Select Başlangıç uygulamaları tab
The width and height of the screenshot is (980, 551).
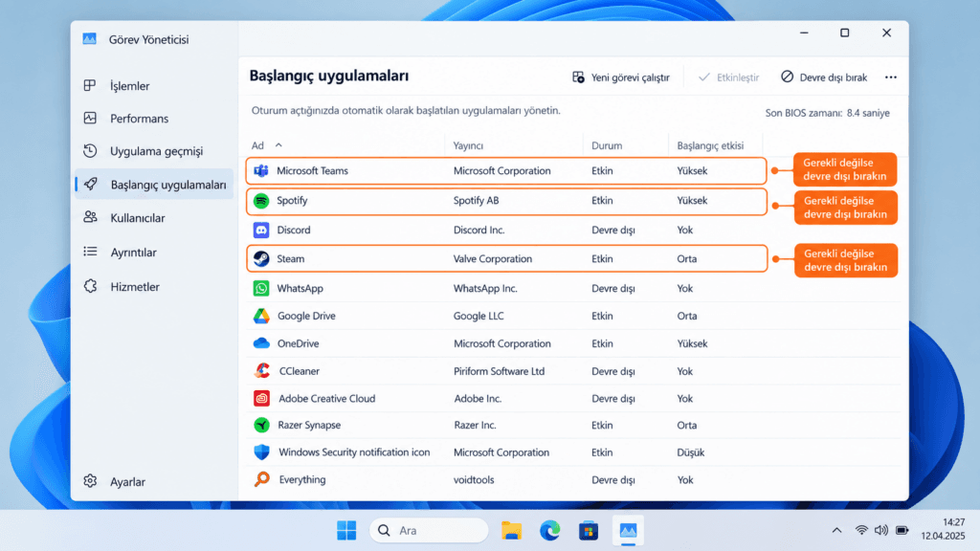click(x=154, y=185)
